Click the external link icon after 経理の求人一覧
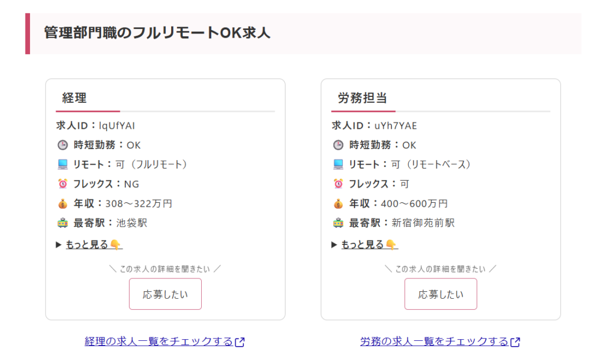This screenshot has height=364, width=592. [240, 342]
